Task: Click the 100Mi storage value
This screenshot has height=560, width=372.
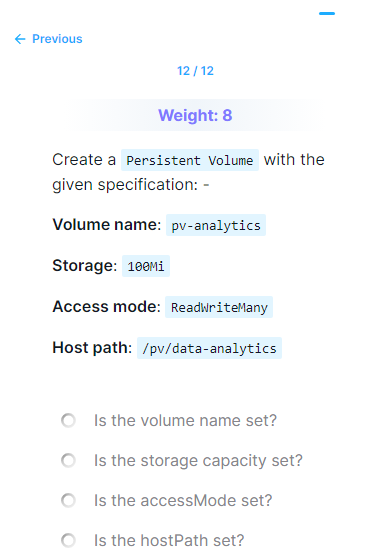Action: 146,266
